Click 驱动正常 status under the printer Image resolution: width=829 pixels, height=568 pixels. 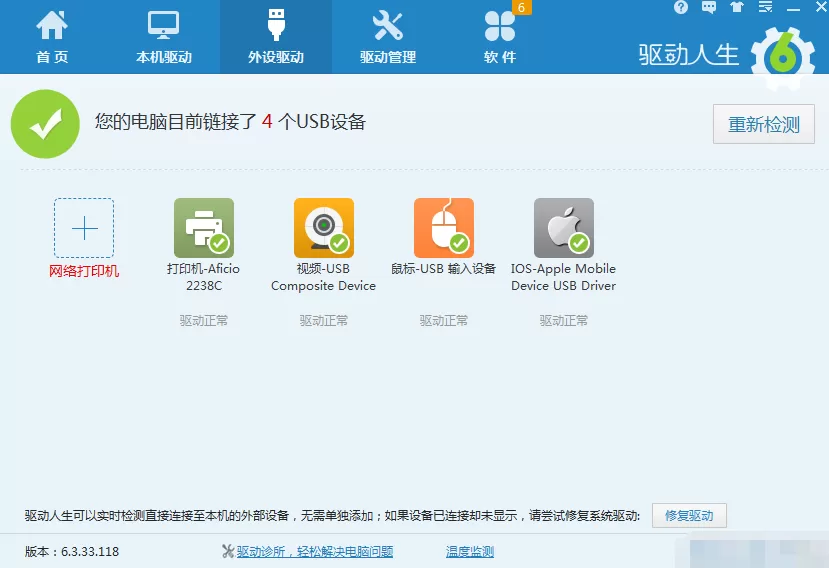(x=204, y=320)
